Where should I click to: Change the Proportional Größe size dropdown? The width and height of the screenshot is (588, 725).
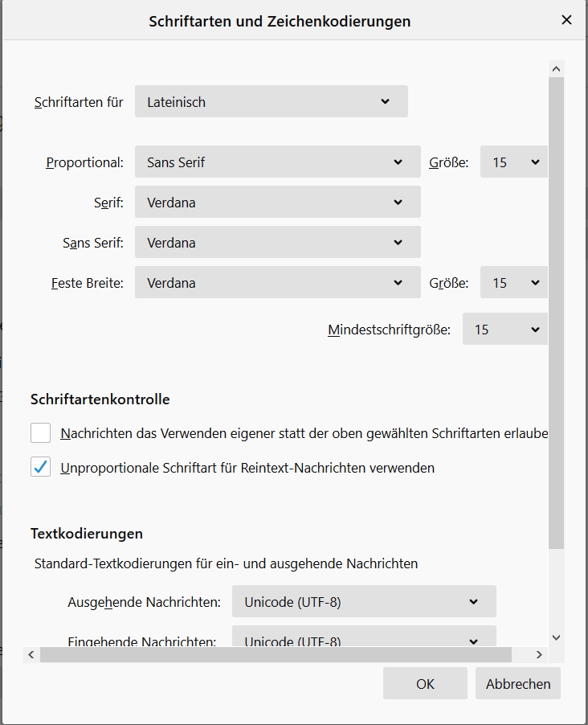point(514,162)
